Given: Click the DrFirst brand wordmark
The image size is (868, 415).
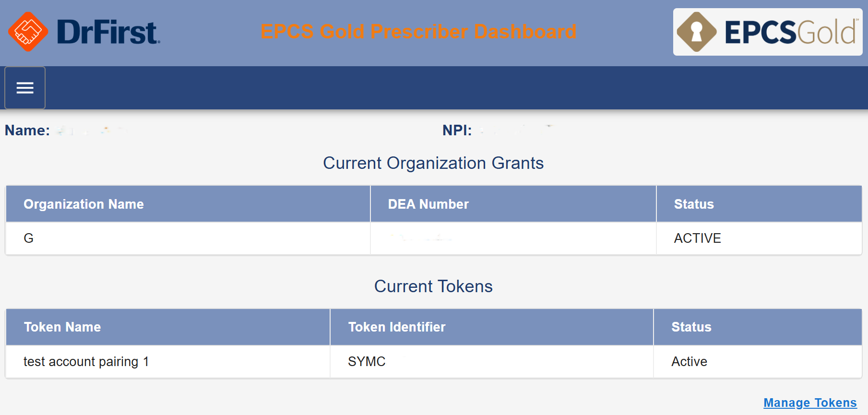Looking at the screenshot, I should click(108, 32).
